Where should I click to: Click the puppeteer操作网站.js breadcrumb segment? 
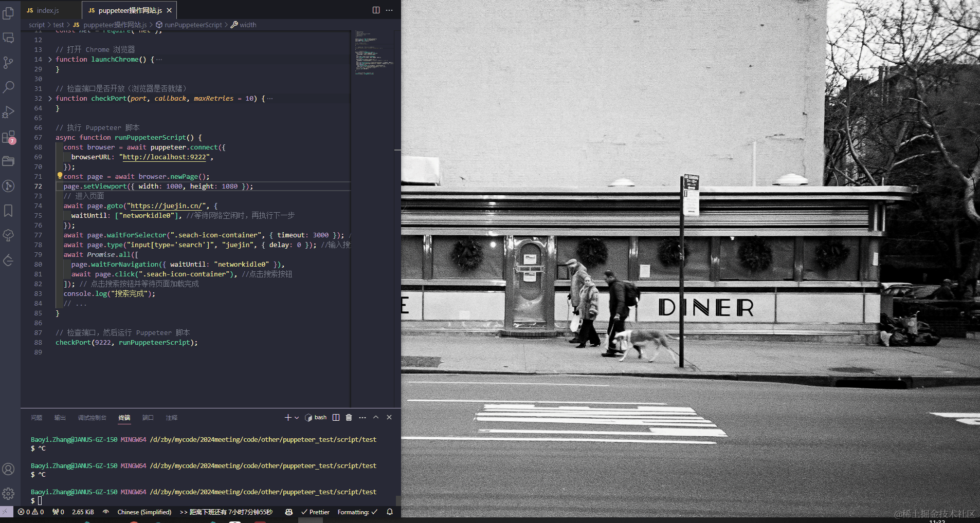click(x=110, y=25)
